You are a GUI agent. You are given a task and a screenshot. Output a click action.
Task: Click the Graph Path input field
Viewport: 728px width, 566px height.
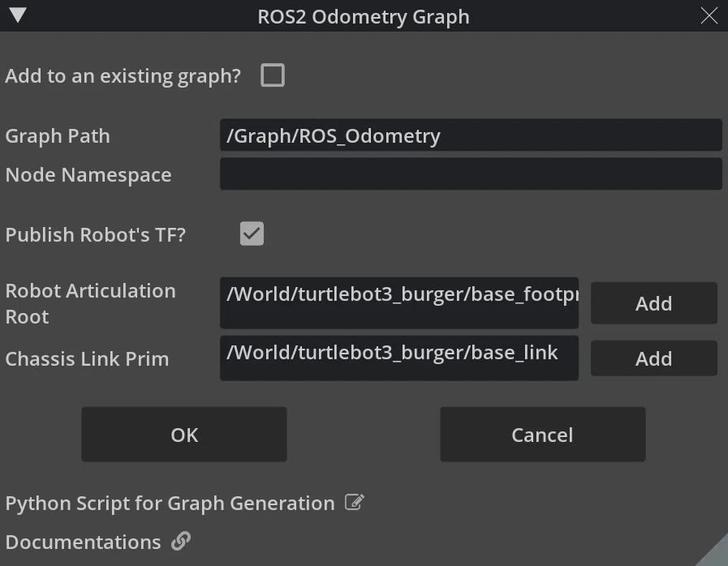tap(471, 135)
